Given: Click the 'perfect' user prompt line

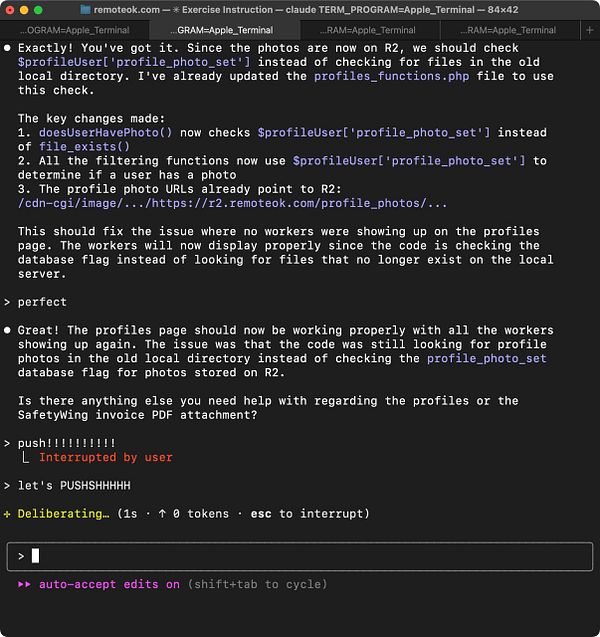Looking at the screenshot, I should coord(42,302).
